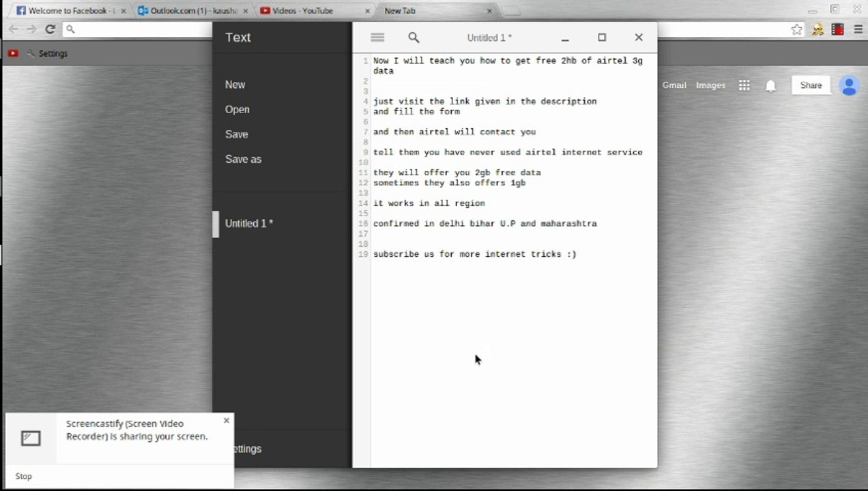Open the Text app hamburger menu icon

tap(377, 38)
